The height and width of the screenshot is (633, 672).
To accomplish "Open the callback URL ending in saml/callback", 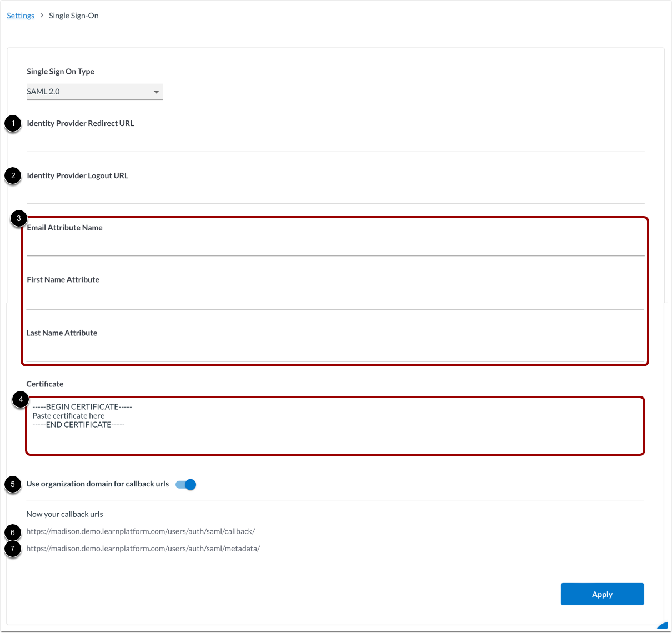I will (141, 531).
